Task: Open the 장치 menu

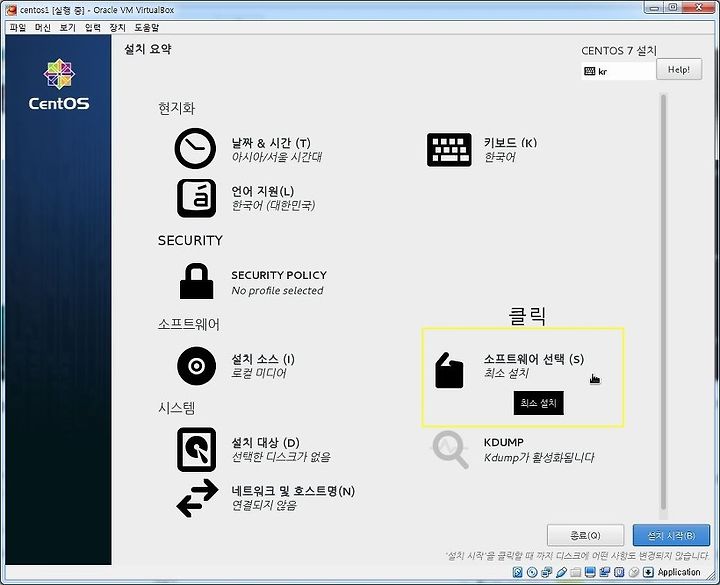Action: (x=118, y=28)
